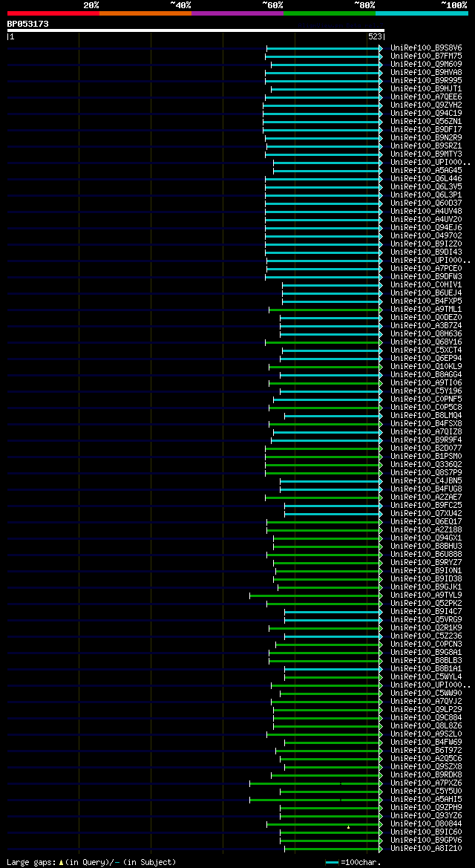Click the white query sequence bar
The height and width of the screenshot is (868, 475).
coord(195,30)
